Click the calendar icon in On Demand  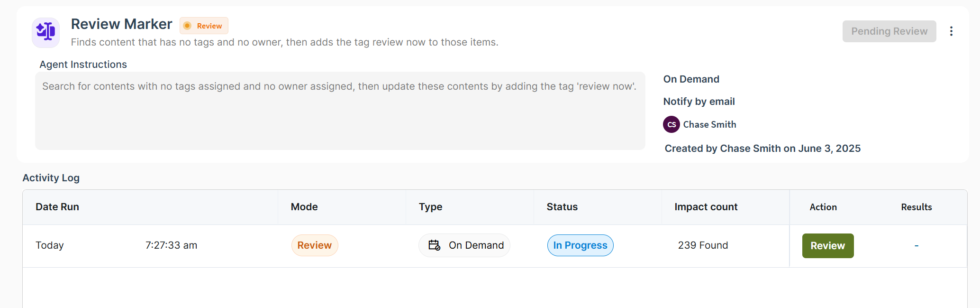click(435, 245)
